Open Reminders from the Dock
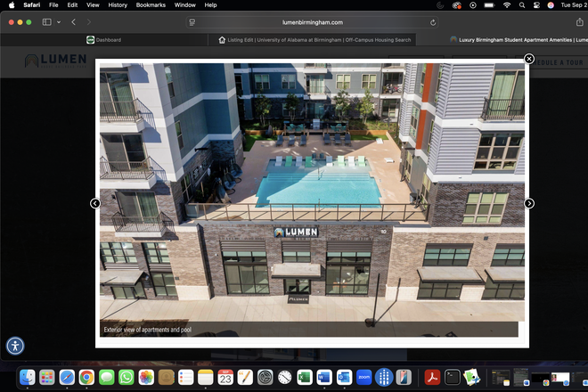588x392 pixels. tap(185, 378)
